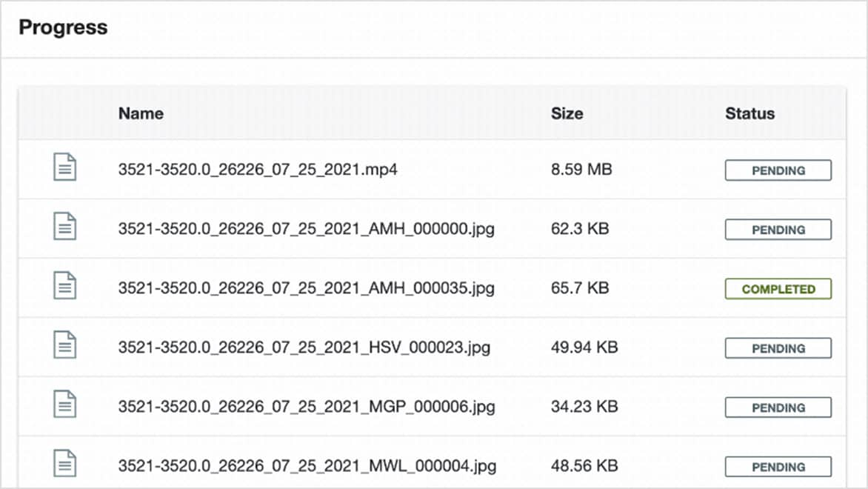Viewport: 868px width, 489px height.
Task: Click the 8.59 MB size value
Action: (x=581, y=170)
